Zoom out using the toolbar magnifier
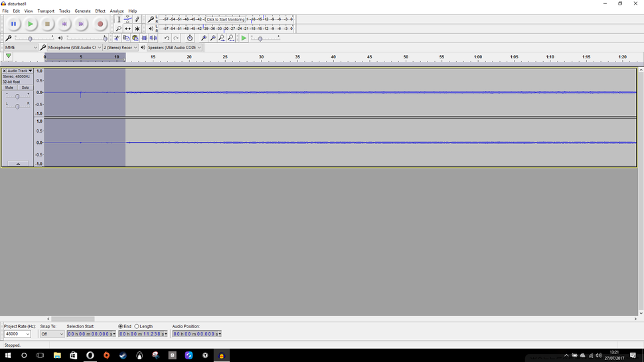The height and width of the screenshot is (362, 644). [212, 38]
